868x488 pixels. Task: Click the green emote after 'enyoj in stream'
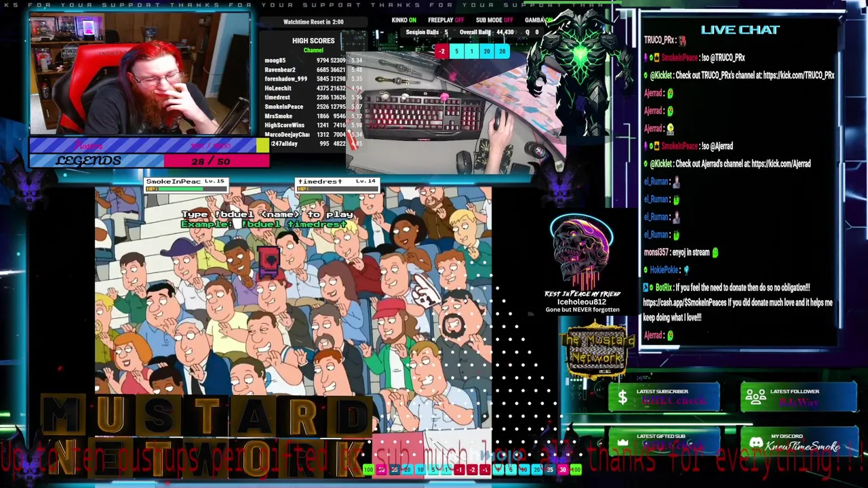point(715,252)
